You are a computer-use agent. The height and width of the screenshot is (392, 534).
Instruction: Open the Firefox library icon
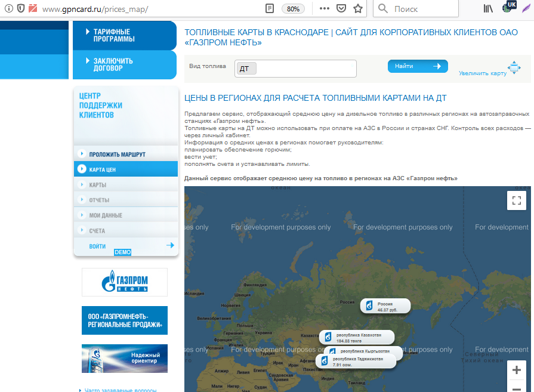tap(489, 9)
